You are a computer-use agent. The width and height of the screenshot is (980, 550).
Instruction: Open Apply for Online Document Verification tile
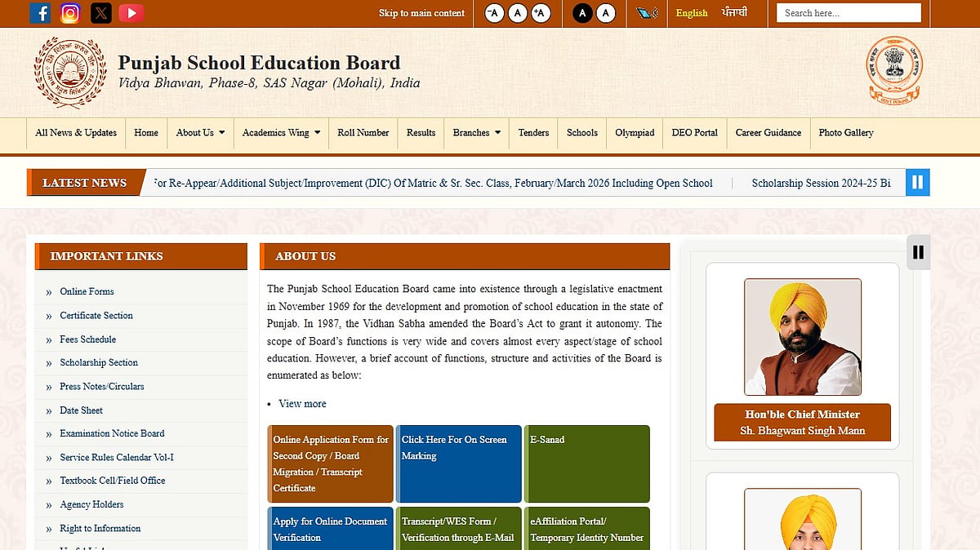(x=330, y=529)
